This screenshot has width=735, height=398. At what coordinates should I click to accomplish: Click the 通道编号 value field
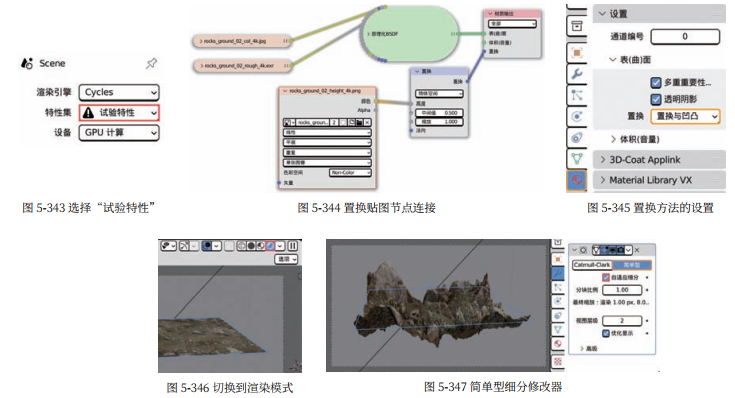[x=685, y=37]
